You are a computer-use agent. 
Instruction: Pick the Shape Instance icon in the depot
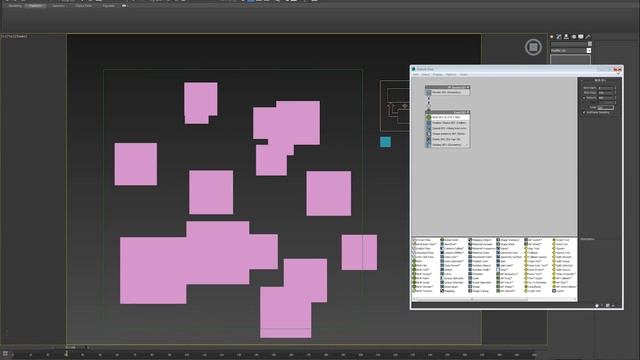click(x=498, y=240)
